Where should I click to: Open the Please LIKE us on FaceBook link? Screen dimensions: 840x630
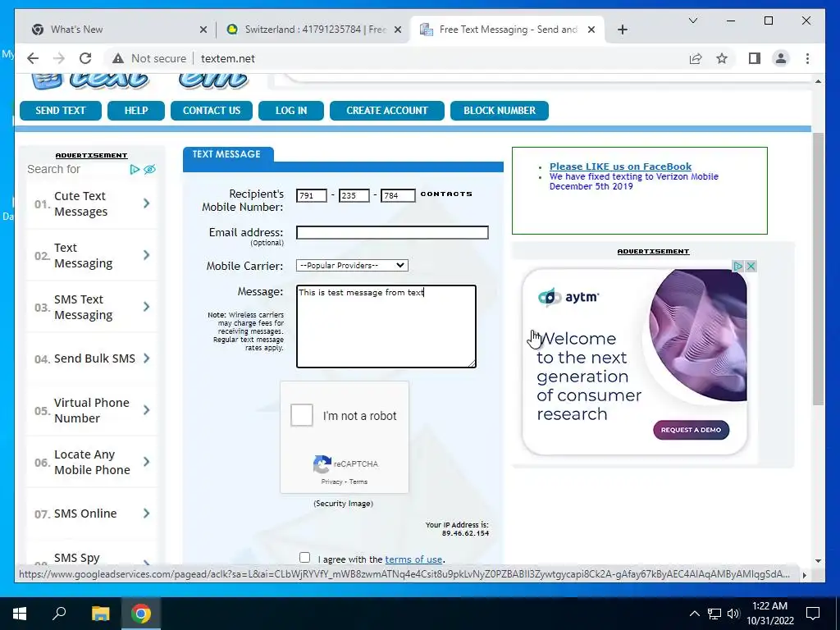tap(620, 167)
